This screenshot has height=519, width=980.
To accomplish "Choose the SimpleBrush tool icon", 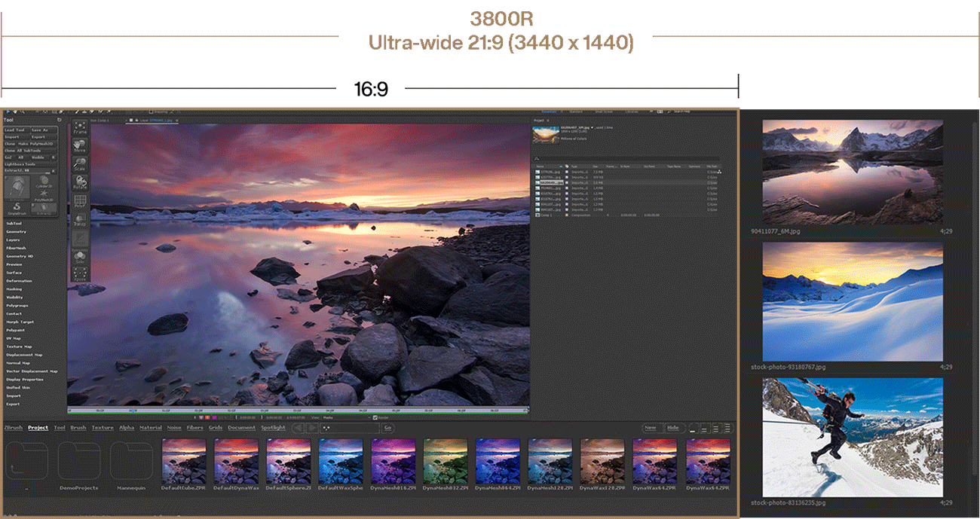I will tap(16, 209).
